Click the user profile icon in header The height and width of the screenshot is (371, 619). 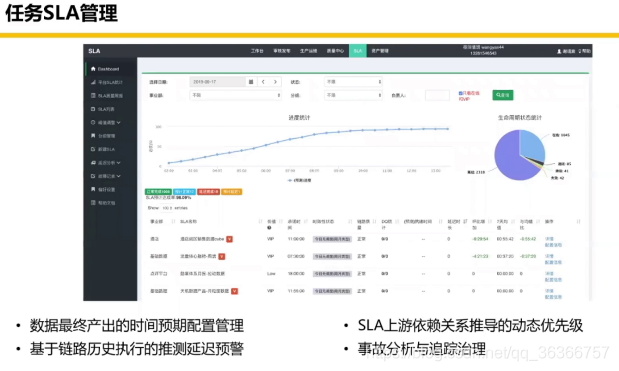pos(559,51)
